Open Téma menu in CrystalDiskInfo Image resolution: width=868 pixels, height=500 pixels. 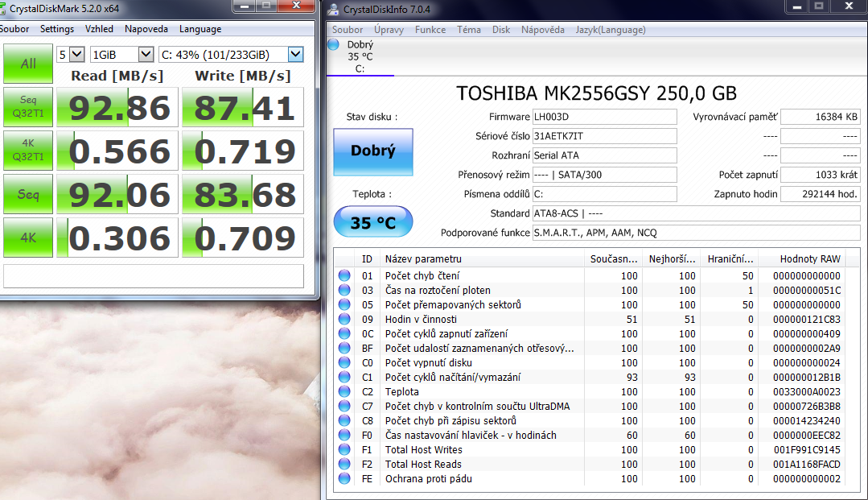point(468,30)
